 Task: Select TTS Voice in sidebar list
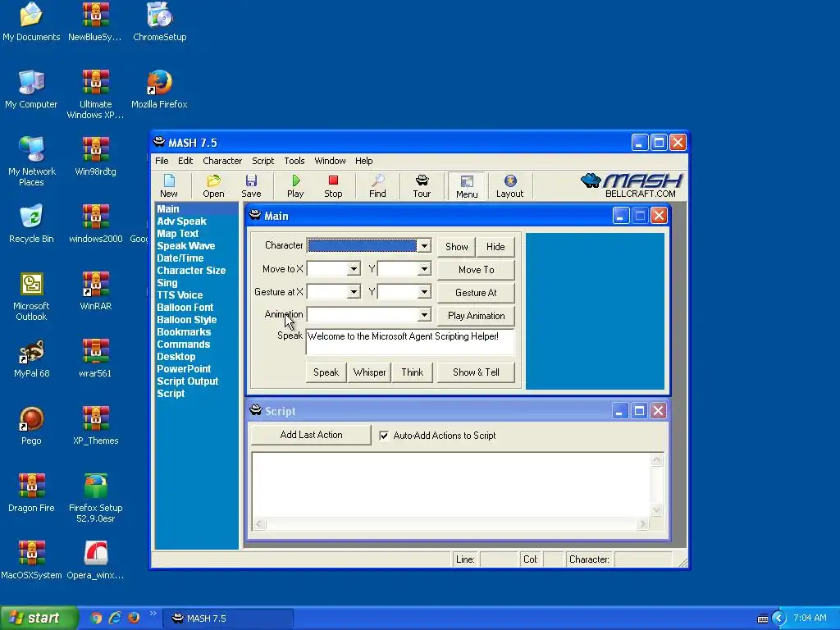(180, 295)
